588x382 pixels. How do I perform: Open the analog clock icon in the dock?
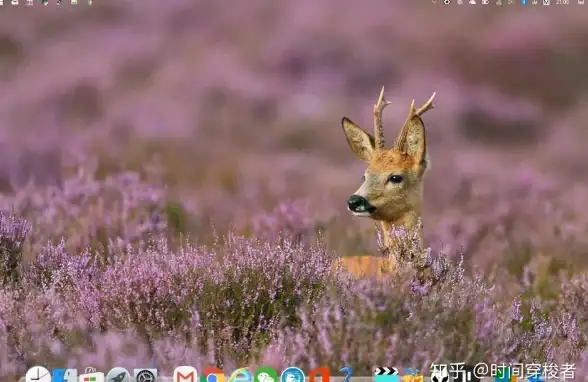pyautogui.click(x=38, y=375)
